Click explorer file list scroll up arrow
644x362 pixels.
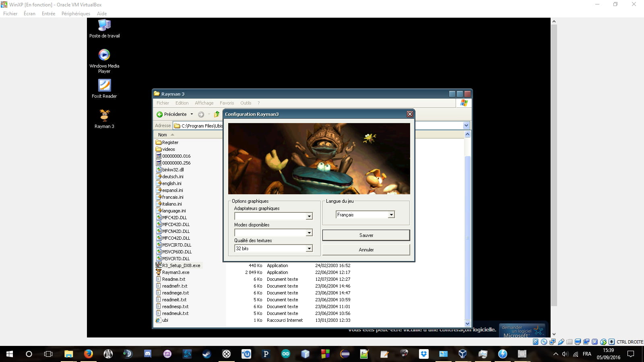tap(467, 134)
